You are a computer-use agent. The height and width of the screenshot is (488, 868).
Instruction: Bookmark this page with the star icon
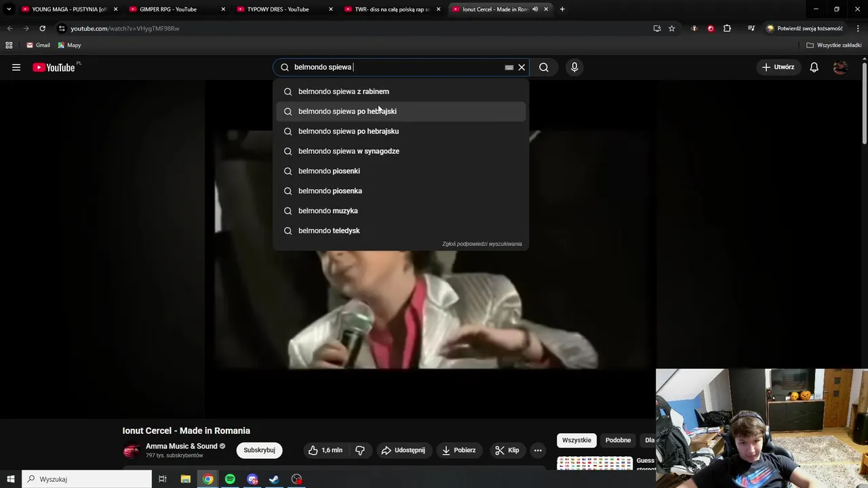(x=672, y=28)
